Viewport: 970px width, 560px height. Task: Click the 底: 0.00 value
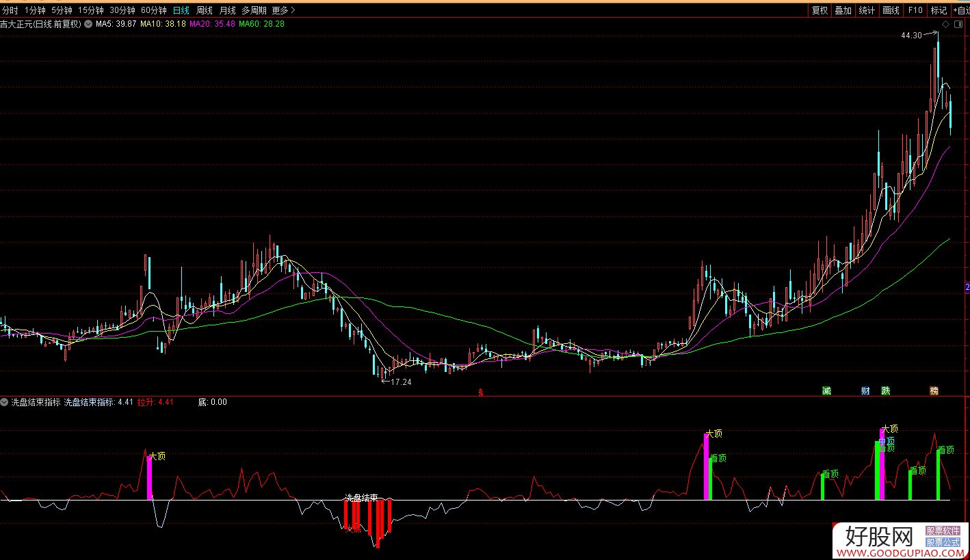pos(212,402)
